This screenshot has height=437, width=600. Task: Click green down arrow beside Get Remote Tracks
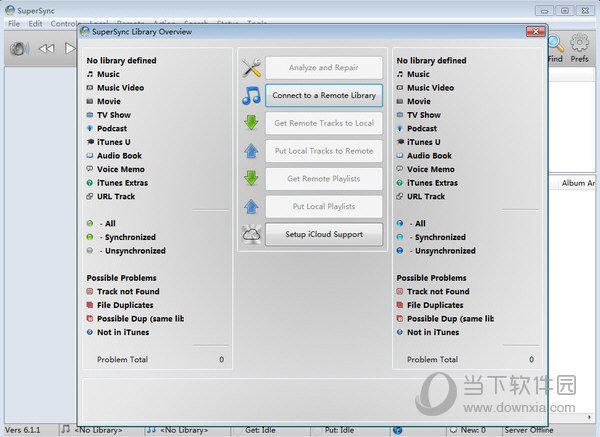click(x=251, y=123)
